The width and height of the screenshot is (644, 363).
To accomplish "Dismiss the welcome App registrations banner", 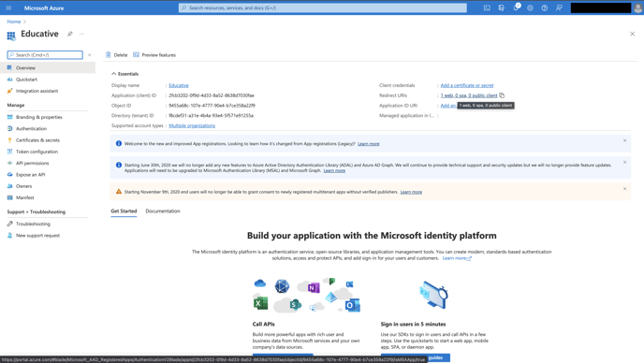I will 624,140.
